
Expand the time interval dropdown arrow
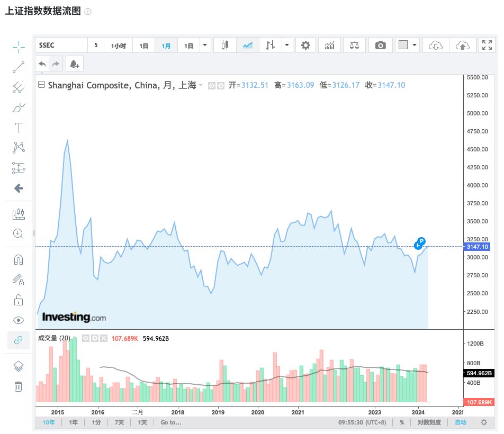coord(205,46)
